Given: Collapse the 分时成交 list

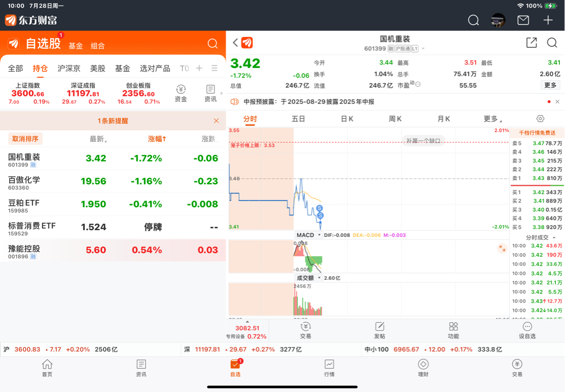Looking at the screenshot, I should pos(540,237).
